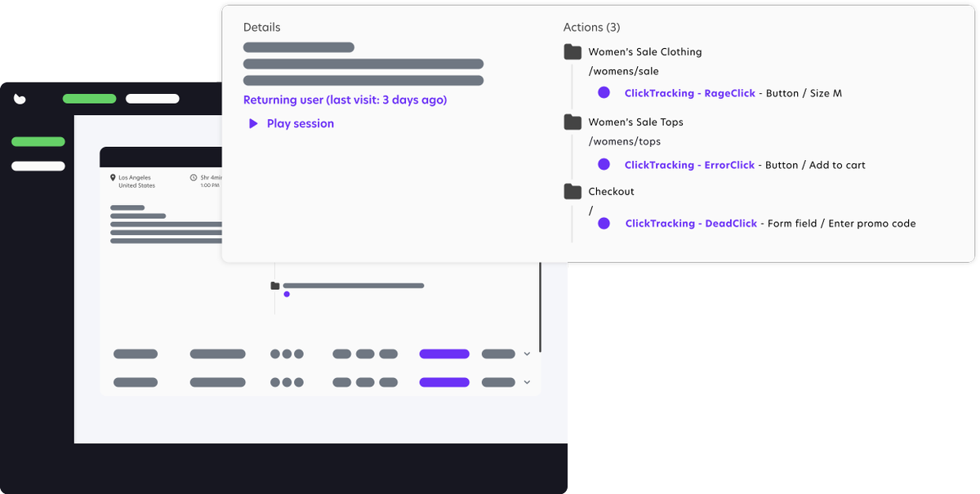The image size is (980, 494).
Task: Click the play triangle icon beside Play session
Action: [x=253, y=123]
